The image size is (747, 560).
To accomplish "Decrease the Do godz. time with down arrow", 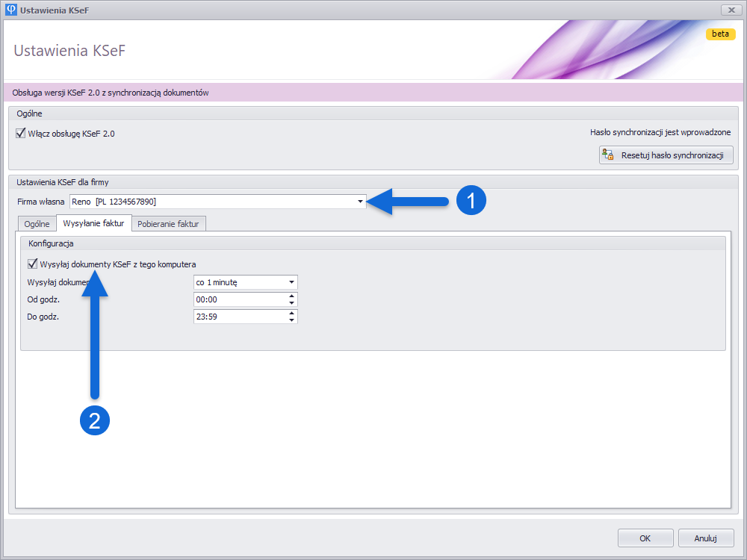I will tap(291, 320).
